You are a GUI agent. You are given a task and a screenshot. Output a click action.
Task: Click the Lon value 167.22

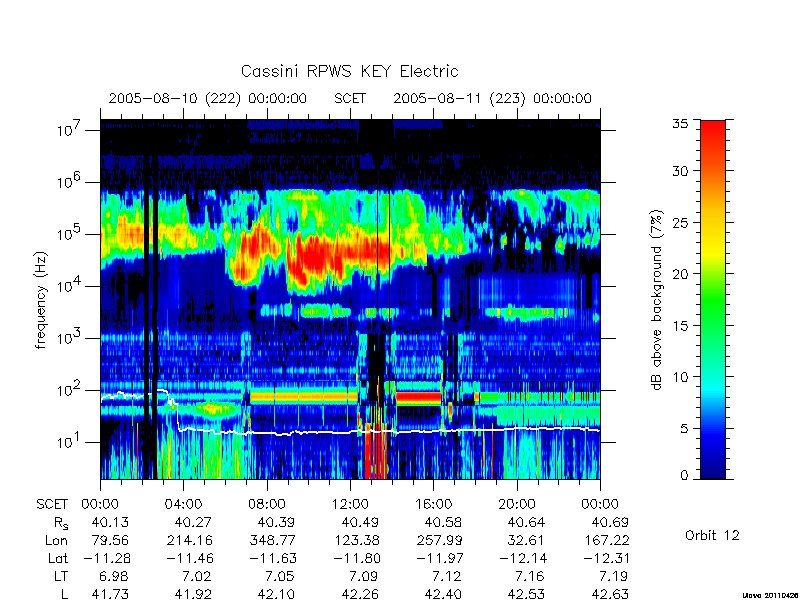point(606,540)
